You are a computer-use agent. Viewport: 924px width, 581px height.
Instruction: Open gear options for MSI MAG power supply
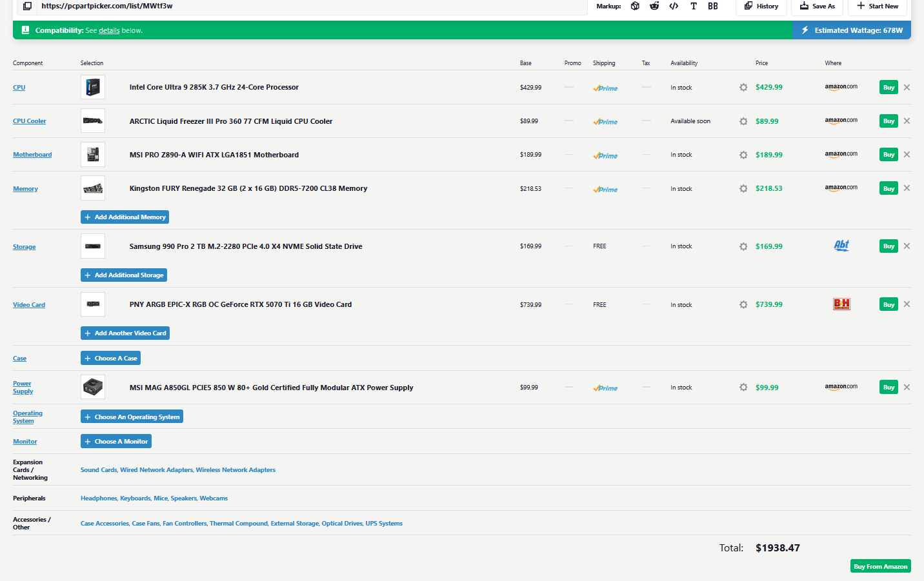coord(743,387)
